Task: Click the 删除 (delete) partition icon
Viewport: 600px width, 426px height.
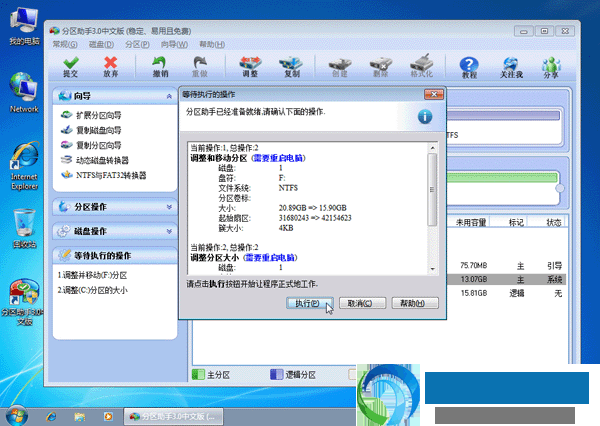Action: tap(381, 67)
